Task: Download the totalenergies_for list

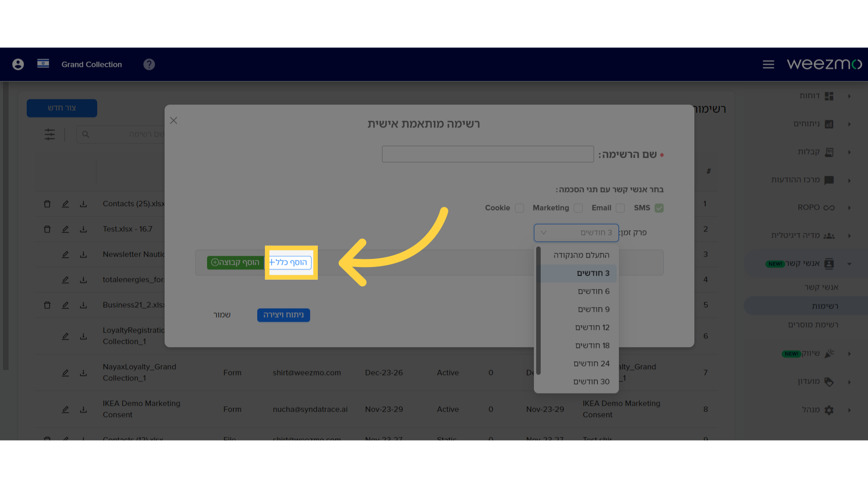Action: 83,280
